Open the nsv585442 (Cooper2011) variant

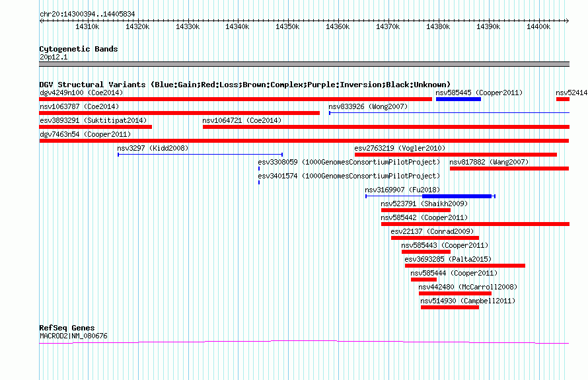(x=475, y=224)
